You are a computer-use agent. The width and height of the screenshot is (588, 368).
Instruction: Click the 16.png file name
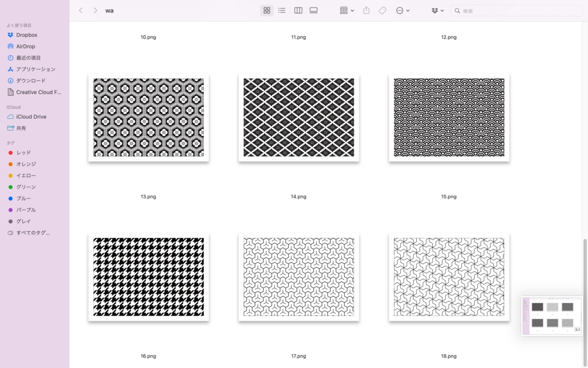click(x=148, y=356)
